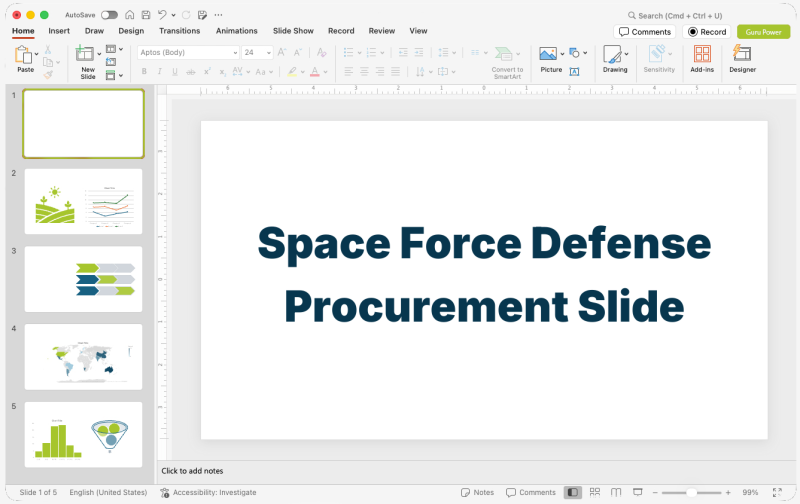
Task: Toggle Italic formatting
Action: [x=160, y=72]
